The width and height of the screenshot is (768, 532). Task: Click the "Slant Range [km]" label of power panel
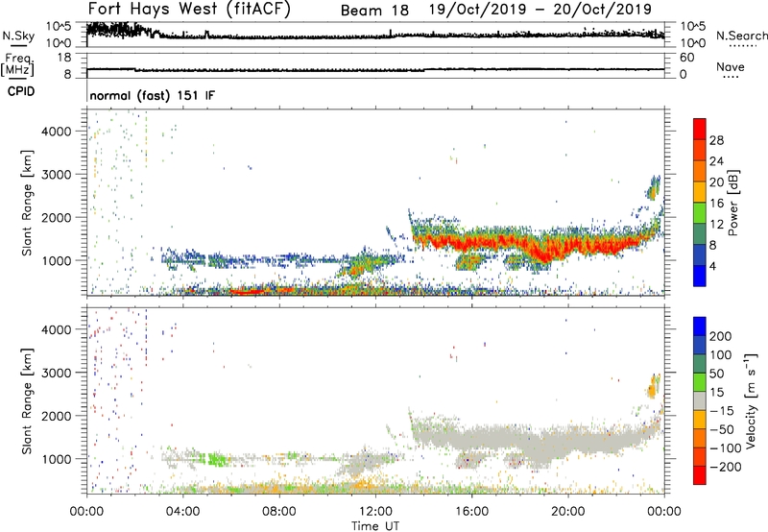pos(27,203)
